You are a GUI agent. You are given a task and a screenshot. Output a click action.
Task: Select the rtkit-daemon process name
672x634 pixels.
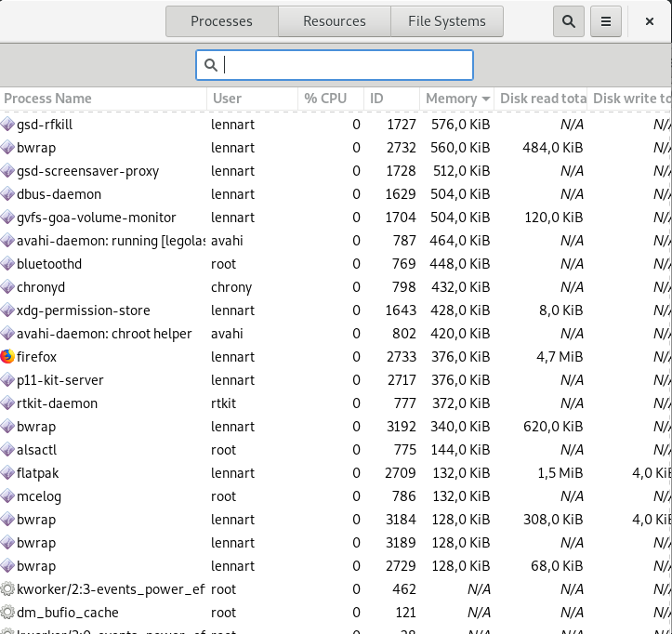57,403
